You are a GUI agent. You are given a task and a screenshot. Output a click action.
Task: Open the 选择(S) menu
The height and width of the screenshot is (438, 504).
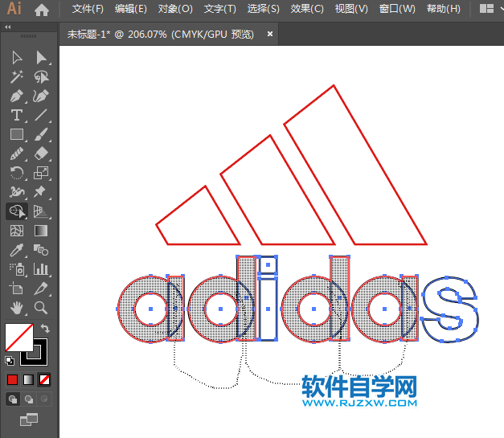click(263, 9)
